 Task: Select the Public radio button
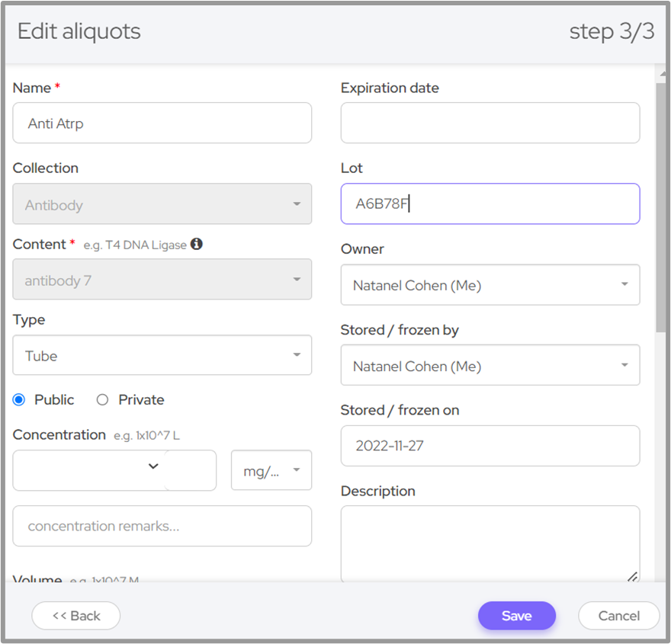(19, 400)
